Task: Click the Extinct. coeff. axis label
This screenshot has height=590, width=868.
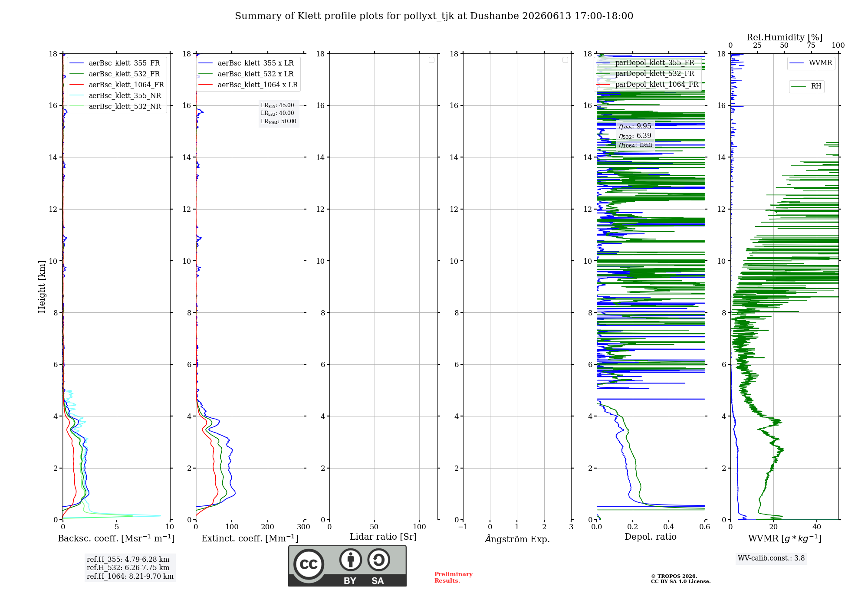Action: (x=250, y=538)
